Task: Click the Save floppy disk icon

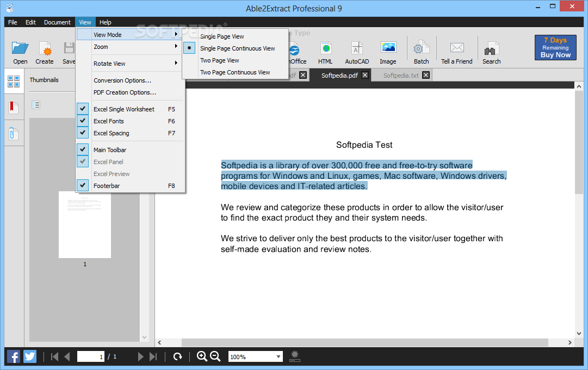Action: coord(69,48)
